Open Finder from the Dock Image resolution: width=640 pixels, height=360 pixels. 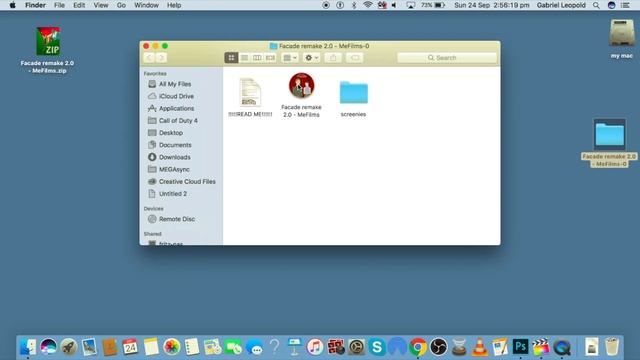click(x=28, y=347)
